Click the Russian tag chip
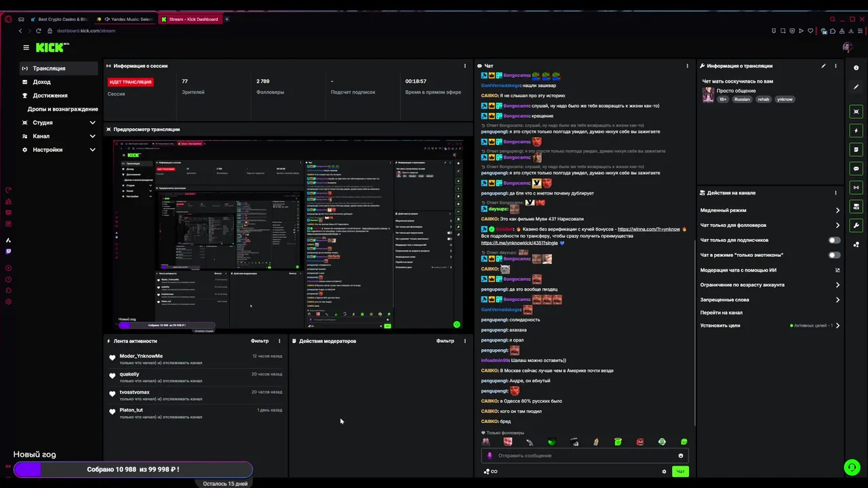868x488 pixels. 742,99
